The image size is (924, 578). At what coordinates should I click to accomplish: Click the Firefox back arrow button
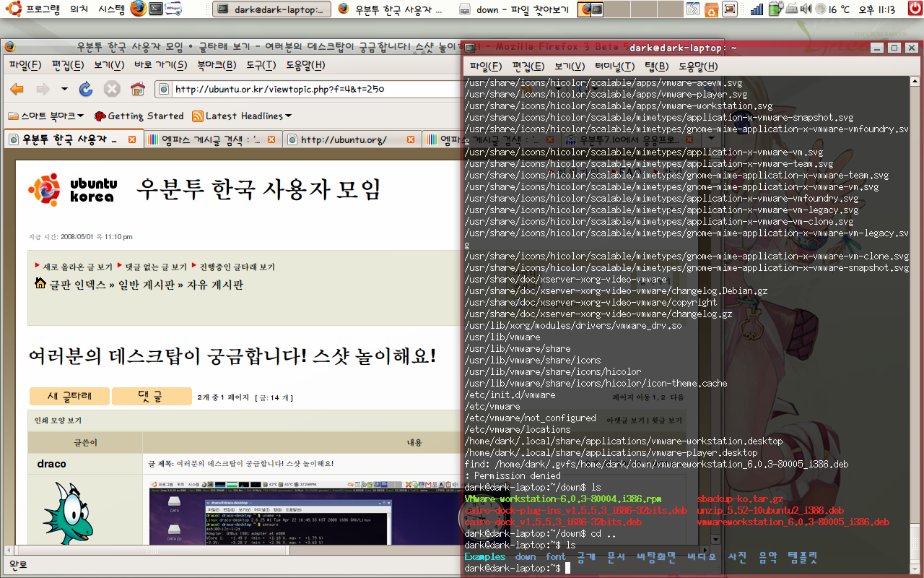[17, 90]
